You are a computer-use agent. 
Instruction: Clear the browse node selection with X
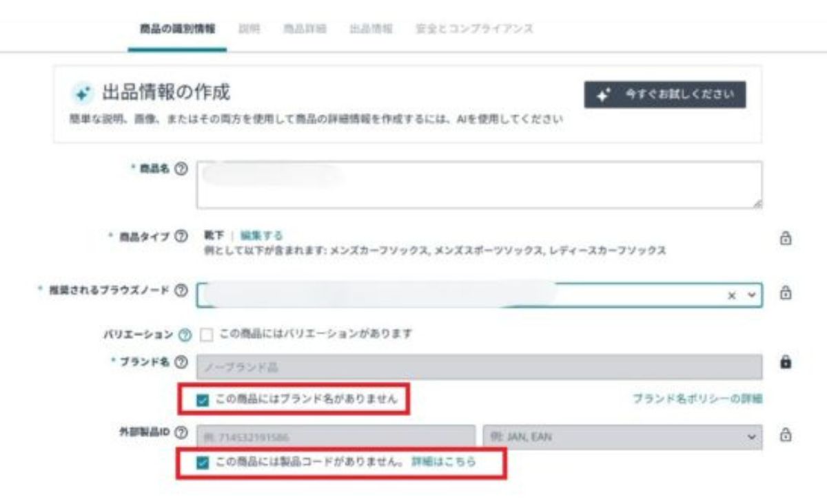tap(732, 294)
